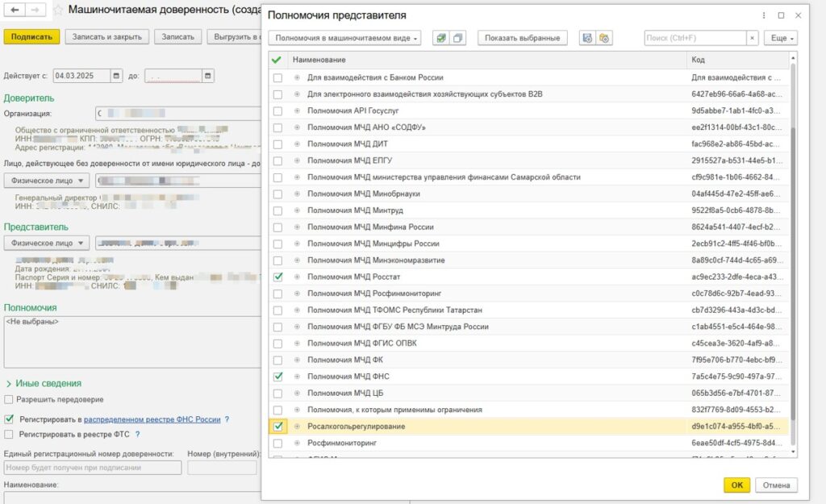Open 'Физическое лицо' dropdown under Представитель
The width and height of the screenshot is (826, 504).
(47, 244)
